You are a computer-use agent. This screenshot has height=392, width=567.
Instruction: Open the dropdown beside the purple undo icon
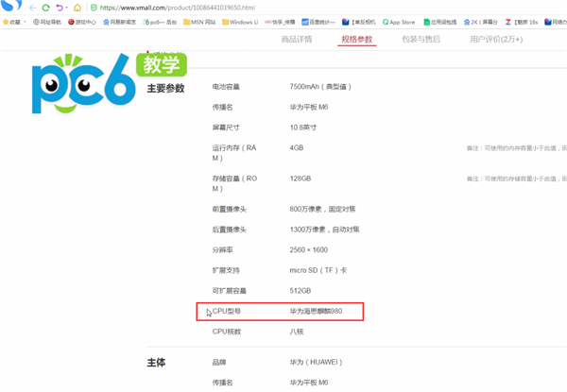pos(66,8)
